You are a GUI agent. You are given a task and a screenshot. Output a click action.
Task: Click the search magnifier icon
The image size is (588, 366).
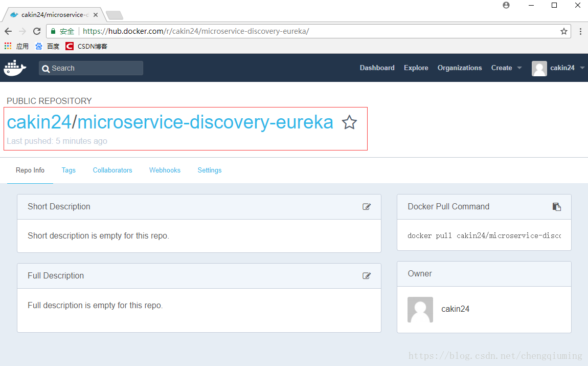point(46,69)
